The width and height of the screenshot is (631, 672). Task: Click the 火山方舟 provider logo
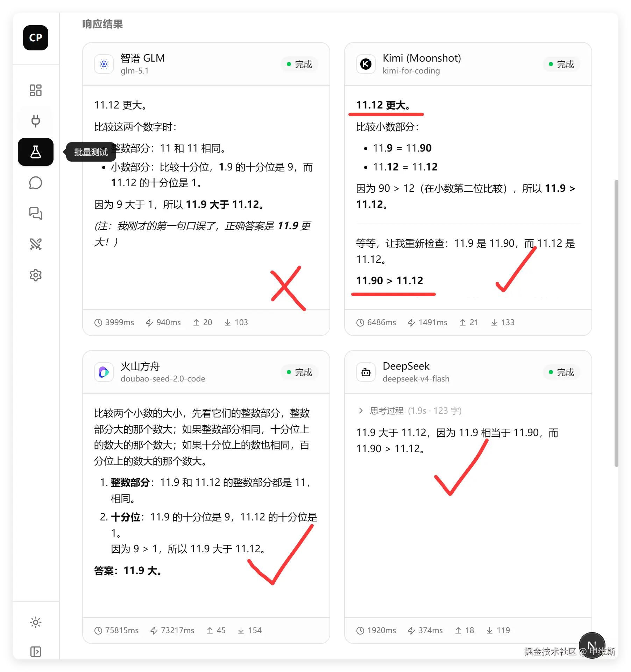point(104,372)
